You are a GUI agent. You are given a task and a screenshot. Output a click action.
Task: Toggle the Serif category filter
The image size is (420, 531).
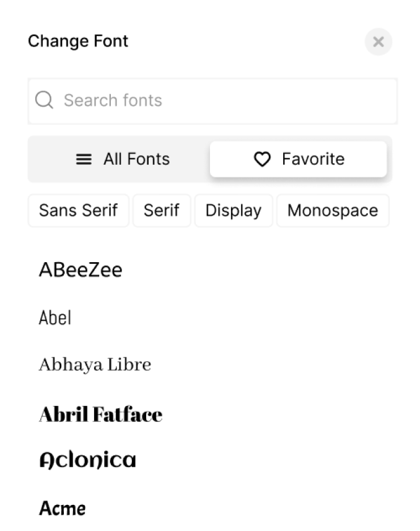(162, 211)
